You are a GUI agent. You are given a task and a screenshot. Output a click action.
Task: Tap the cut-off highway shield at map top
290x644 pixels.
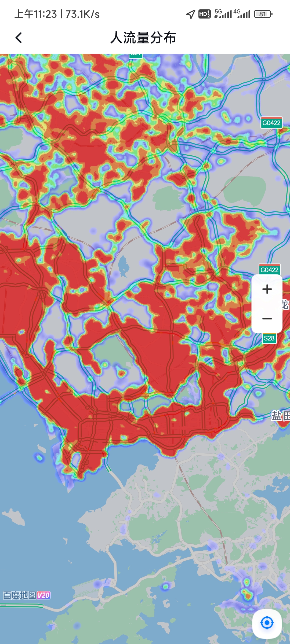[136, 55]
